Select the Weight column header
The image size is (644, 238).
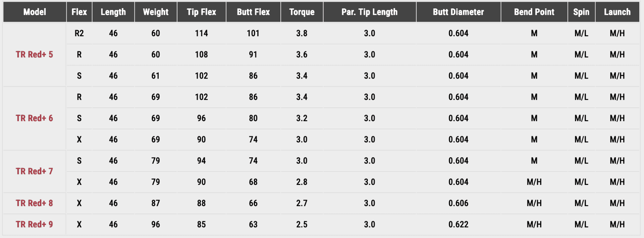tap(156, 12)
